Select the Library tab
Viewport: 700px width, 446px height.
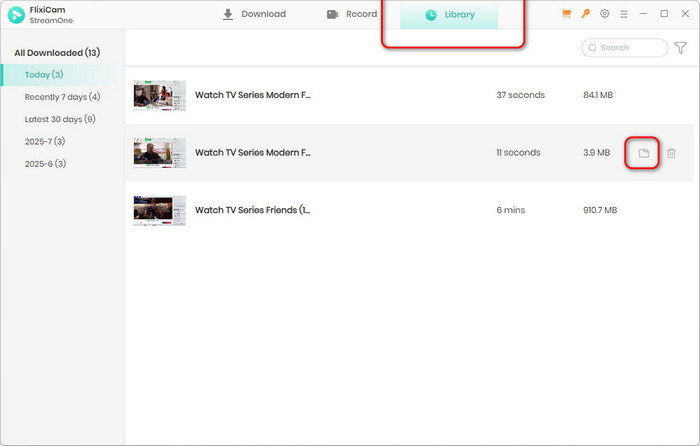[x=449, y=15]
